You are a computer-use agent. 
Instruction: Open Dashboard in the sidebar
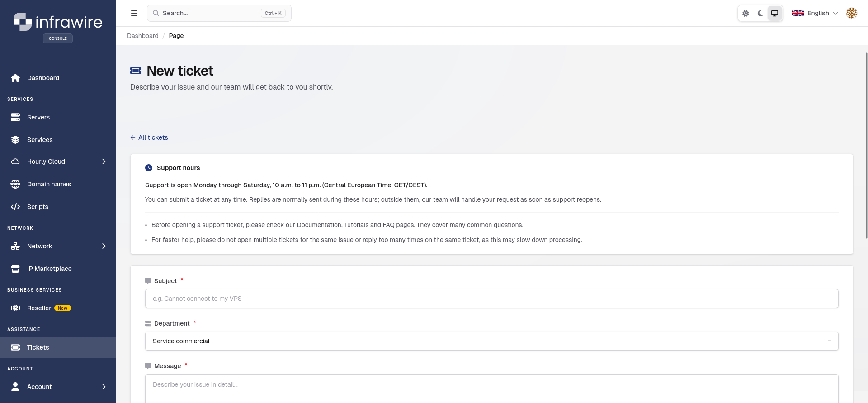click(58, 78)
